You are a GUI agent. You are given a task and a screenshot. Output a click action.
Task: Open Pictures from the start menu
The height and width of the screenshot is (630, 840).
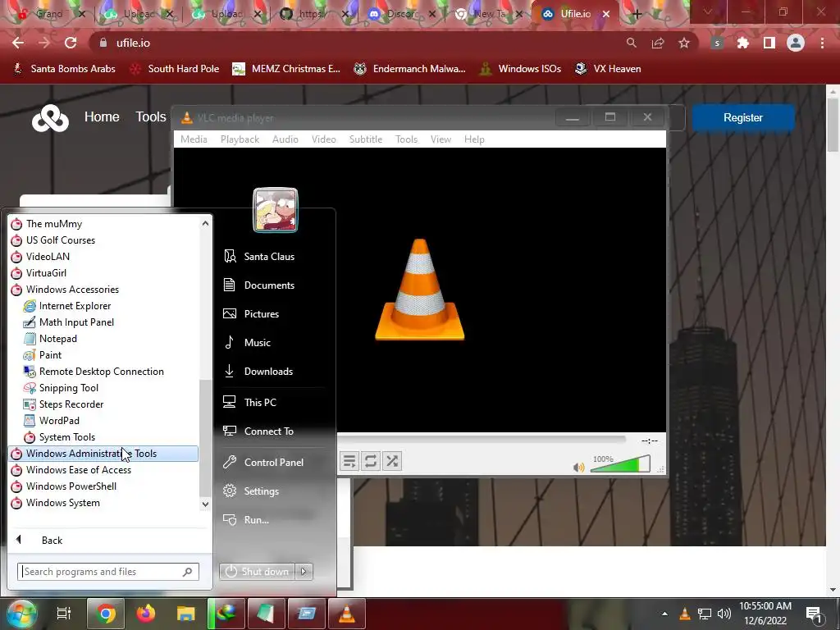pos(262,314)
